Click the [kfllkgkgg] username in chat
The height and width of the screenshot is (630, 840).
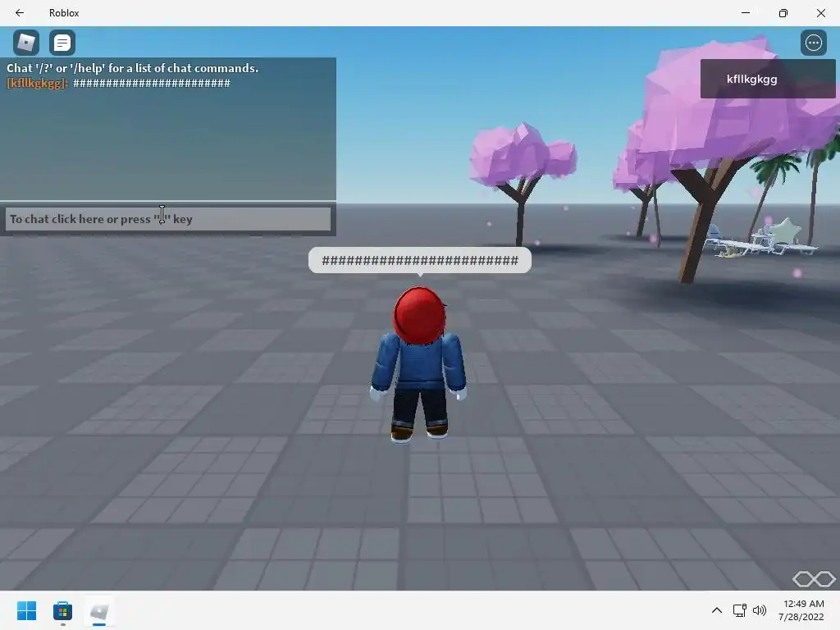(x=37, y=83)
